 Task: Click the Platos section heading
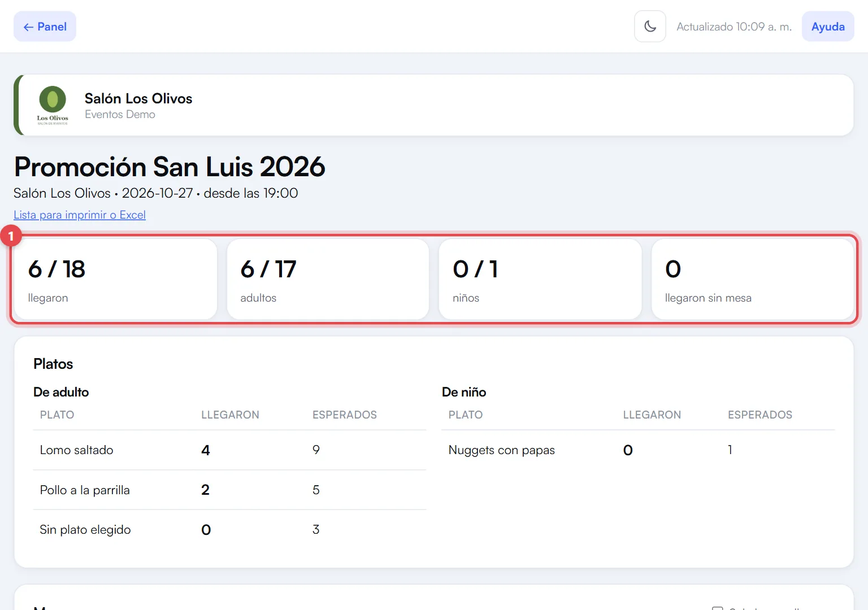tap(53, 364)
